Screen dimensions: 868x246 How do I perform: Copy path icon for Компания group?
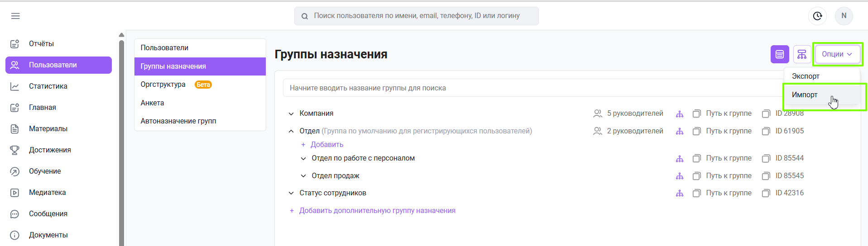tap(697, 114)
